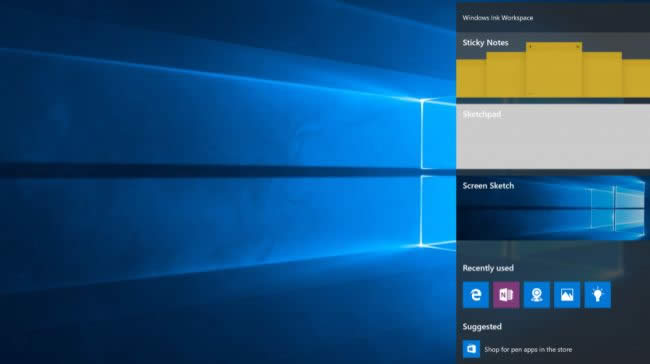Image resolution: width=650 pixels, height=364 pixels.
Task: Open the Photos app tile
Action: click(x=567, y=295)
